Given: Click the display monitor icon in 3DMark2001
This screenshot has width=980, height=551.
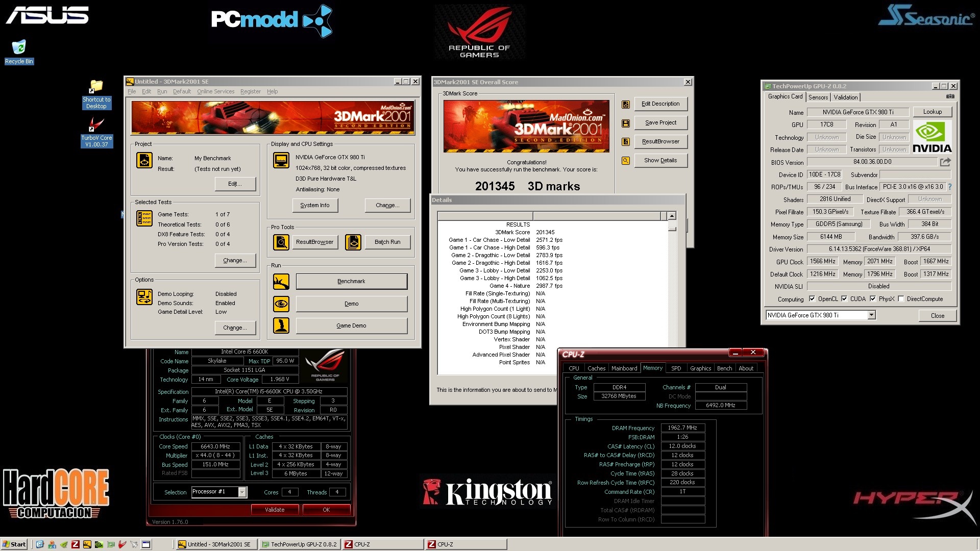Looking at the screenshot, I should pos(281,160).
